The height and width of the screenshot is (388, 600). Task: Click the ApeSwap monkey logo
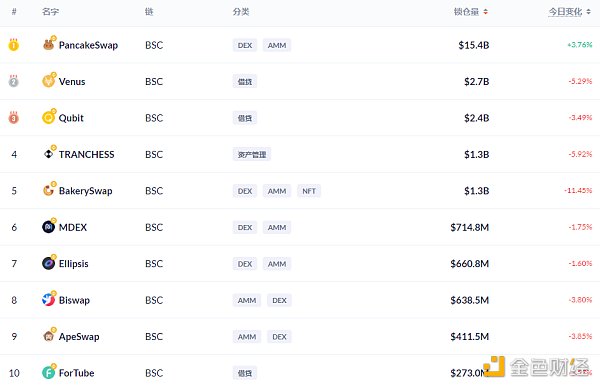point(49,336)
